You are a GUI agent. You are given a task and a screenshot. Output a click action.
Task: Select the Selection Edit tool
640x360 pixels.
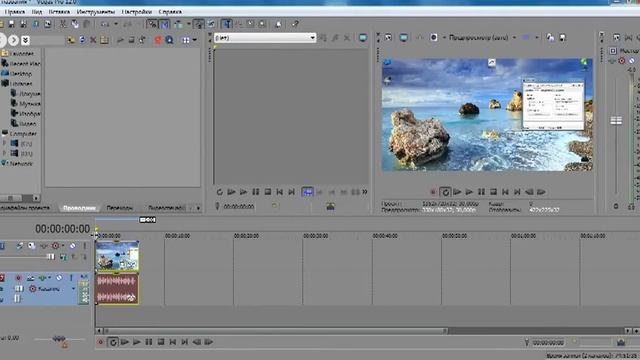[250, 24]
